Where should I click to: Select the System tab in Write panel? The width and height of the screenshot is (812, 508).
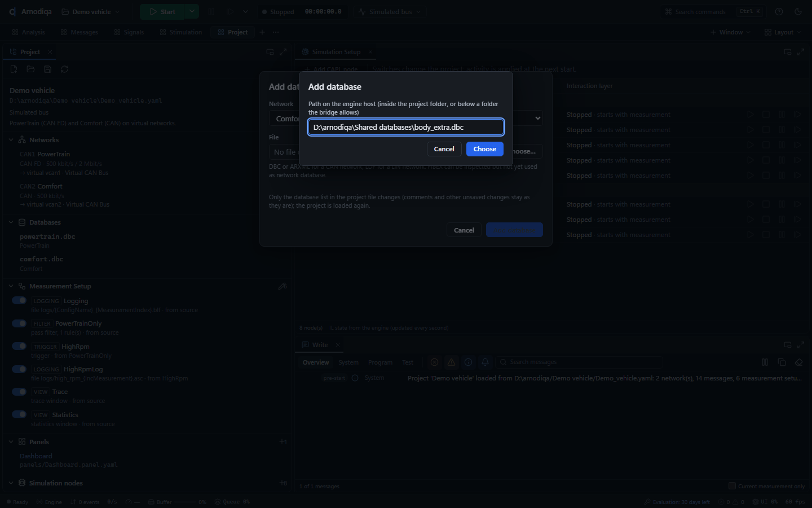(348, 362)
